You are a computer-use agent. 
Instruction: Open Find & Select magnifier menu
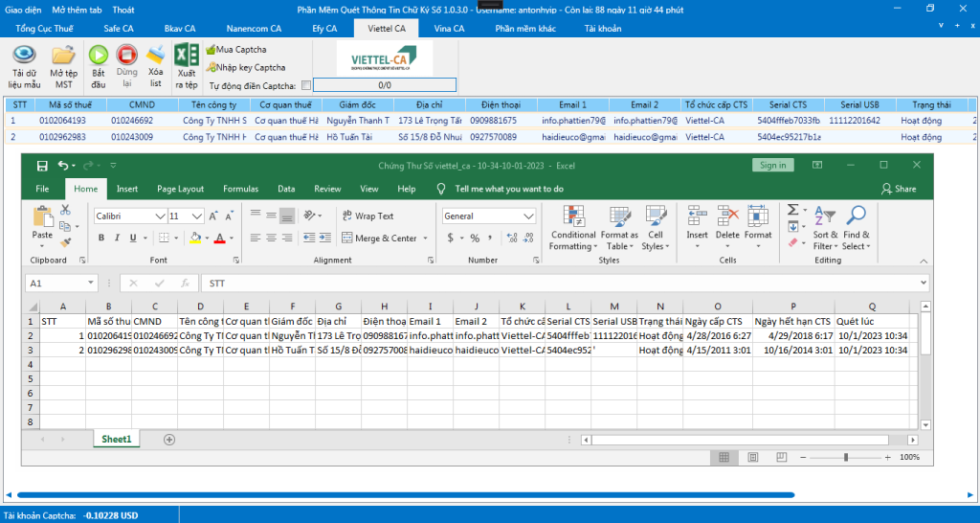(856, 228)
